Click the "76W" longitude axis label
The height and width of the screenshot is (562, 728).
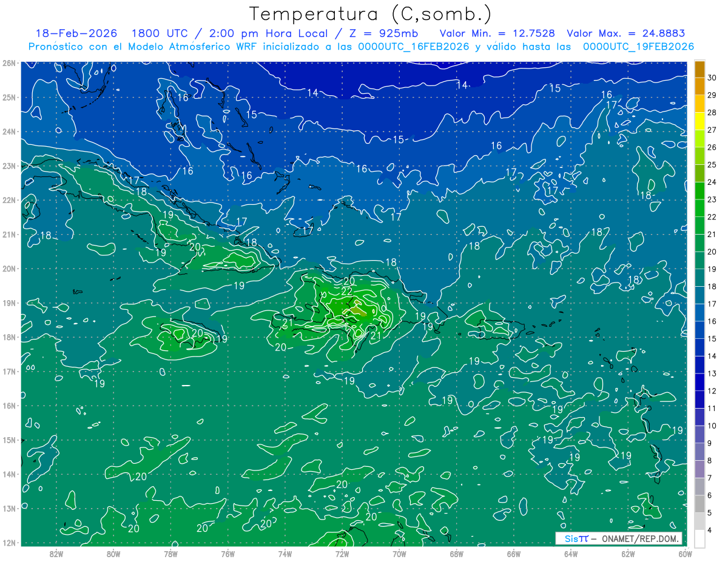point(228,554)
